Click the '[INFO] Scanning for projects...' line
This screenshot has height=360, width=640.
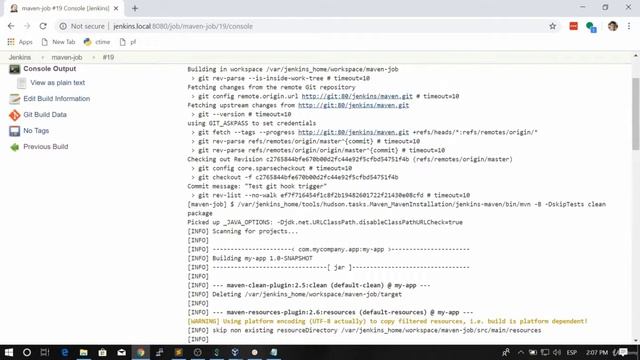pyautogui.click(x=243, y=231)
